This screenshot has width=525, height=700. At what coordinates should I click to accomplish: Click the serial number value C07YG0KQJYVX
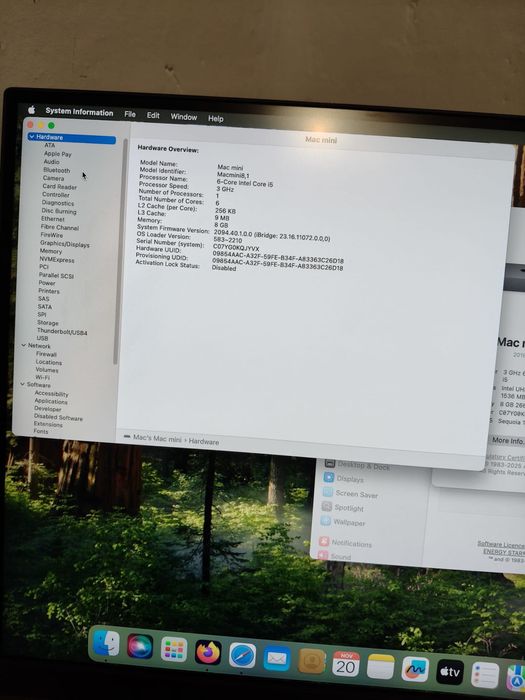[236, 246]
